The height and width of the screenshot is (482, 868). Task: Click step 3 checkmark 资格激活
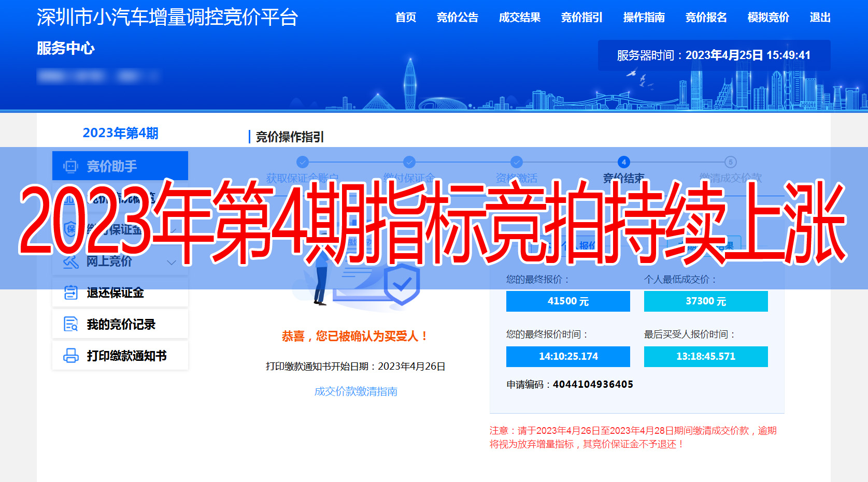pos(517,162)
